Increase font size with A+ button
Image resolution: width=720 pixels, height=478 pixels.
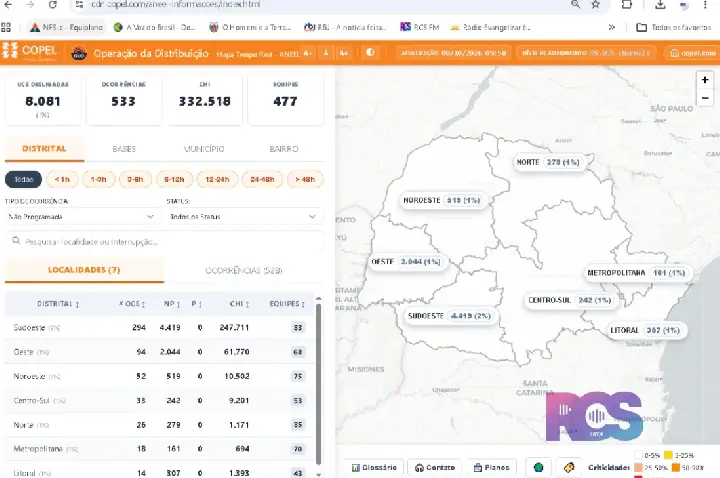coord(344,53)
